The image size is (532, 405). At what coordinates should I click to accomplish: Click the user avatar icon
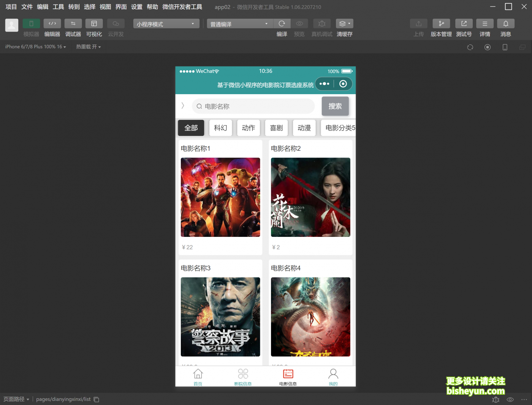(x=11, y=25)
